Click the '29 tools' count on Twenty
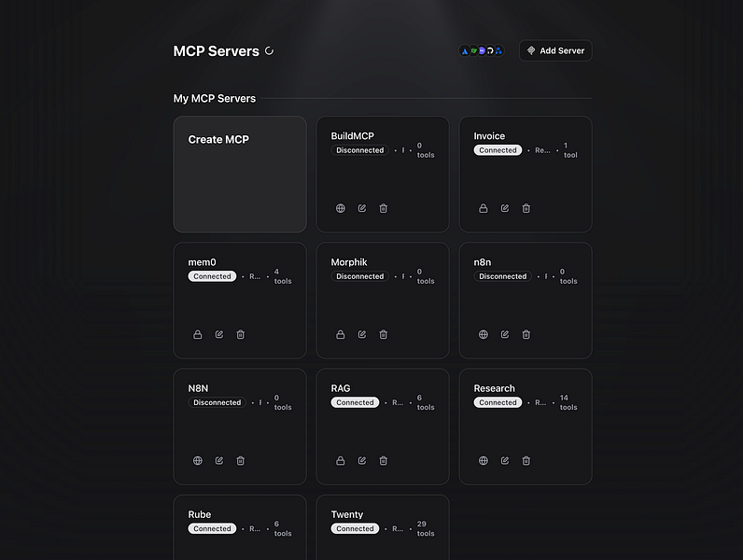 point(426,528)
